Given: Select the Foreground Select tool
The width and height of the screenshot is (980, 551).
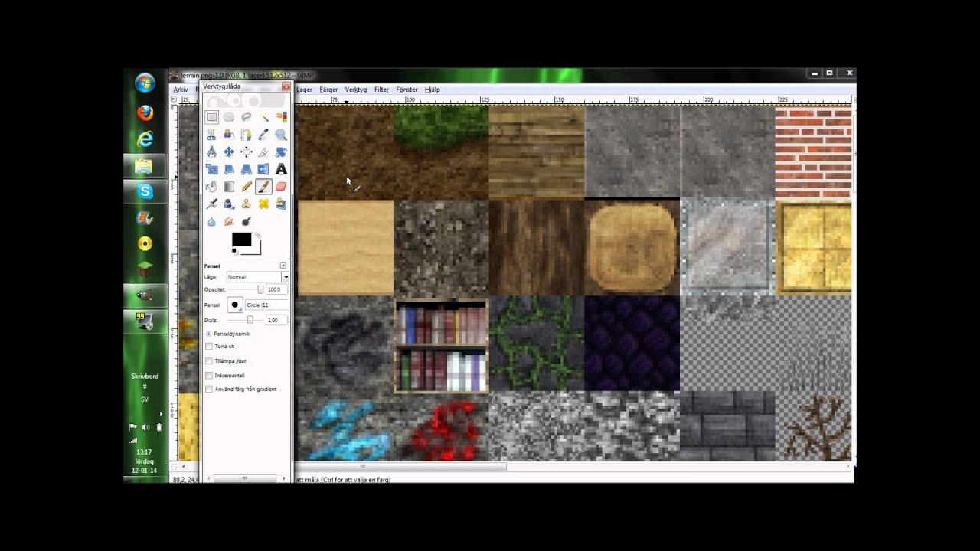Looking at the screenshot, I should 229,134.
